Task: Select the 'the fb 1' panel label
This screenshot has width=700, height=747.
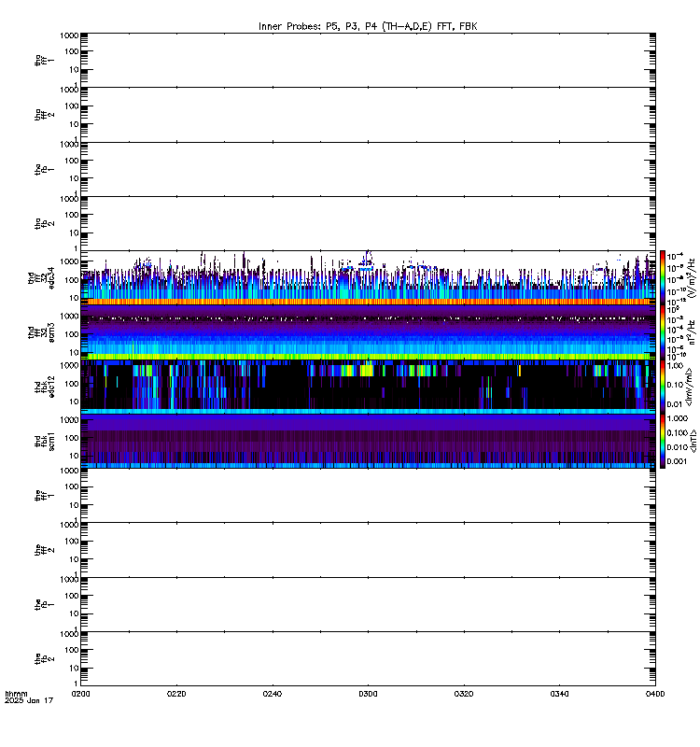Action: tap(44, 604)
